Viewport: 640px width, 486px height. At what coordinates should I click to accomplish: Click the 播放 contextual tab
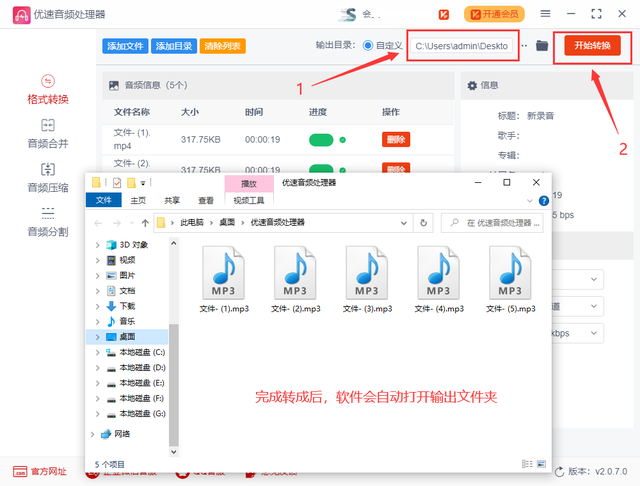[x=249, y=184]
